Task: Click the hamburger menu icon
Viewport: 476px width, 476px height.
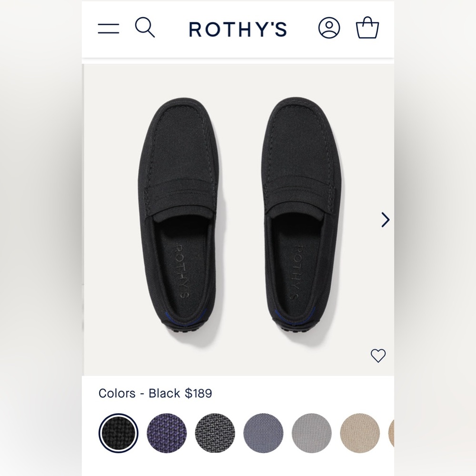Action: 109,29
